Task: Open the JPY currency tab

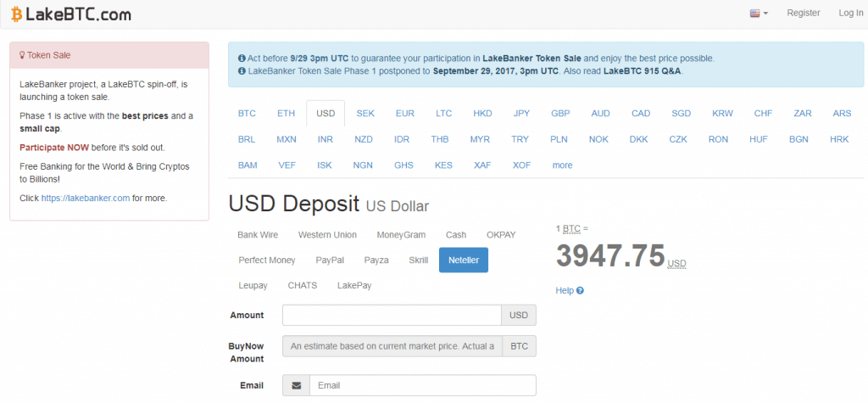Action: [x=521, y=113]
